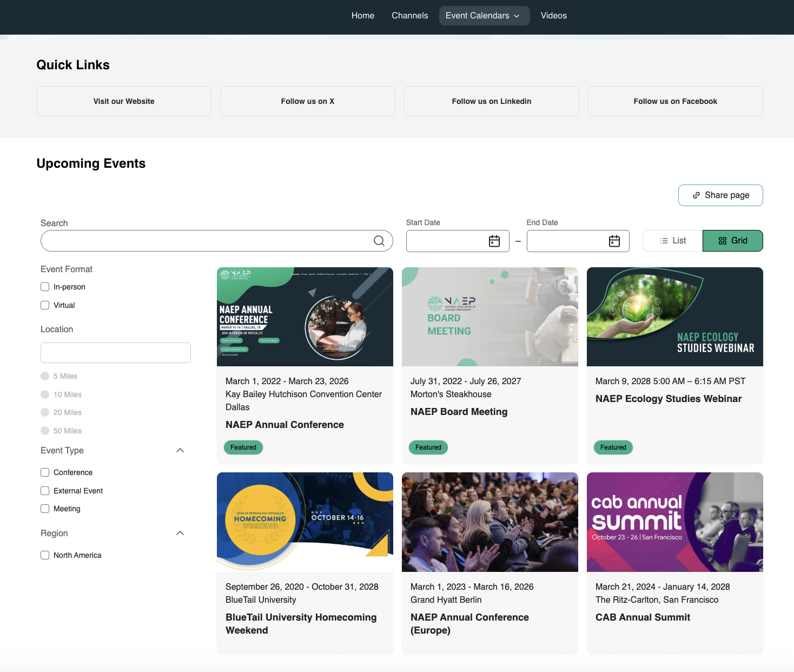Select the 20 Miles radius option
794x672 pixels.
coord(45,412)
